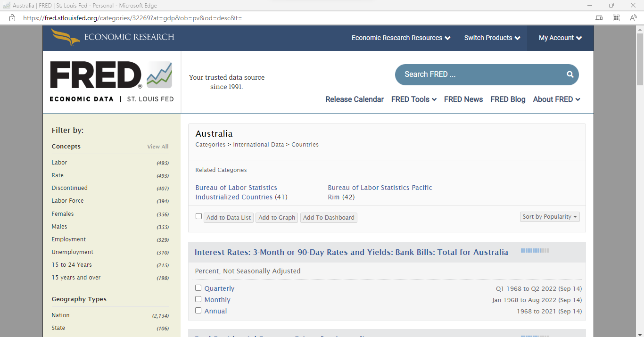Open the FRED Blog
644x337 pixels.
(x=508, y=99)
